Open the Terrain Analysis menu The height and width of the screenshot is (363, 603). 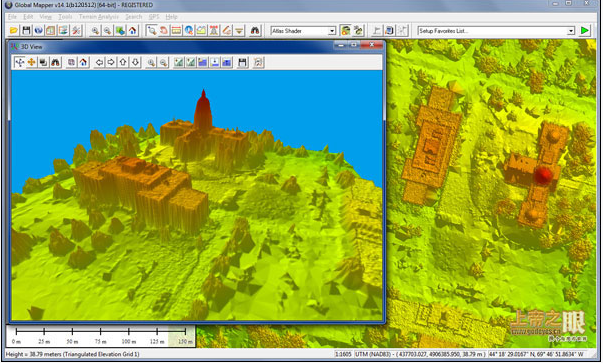(x=99, y=17)
